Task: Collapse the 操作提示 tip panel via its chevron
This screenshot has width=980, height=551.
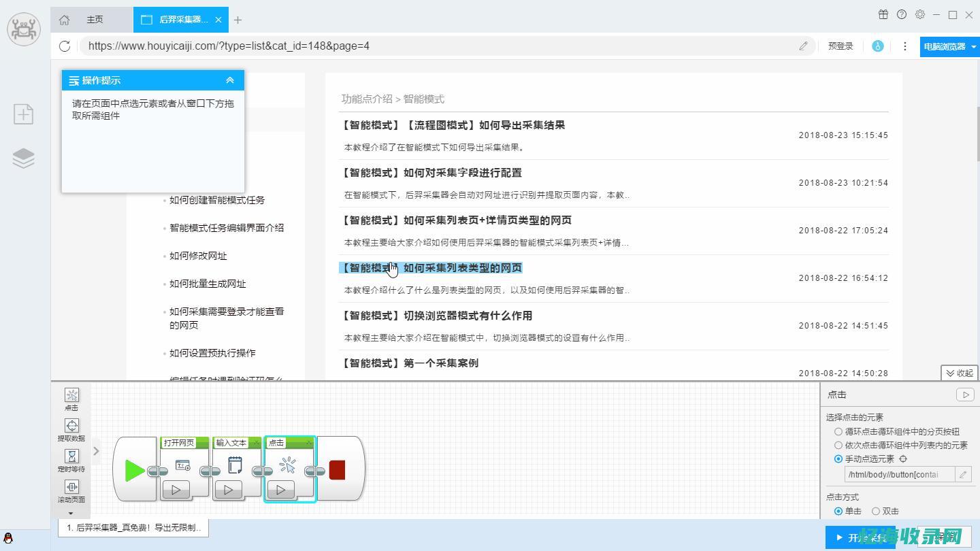Action: click(230, 80)
